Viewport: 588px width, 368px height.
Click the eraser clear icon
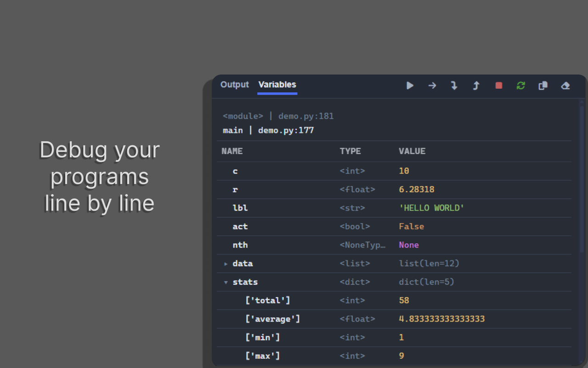[x=565, y=86]
